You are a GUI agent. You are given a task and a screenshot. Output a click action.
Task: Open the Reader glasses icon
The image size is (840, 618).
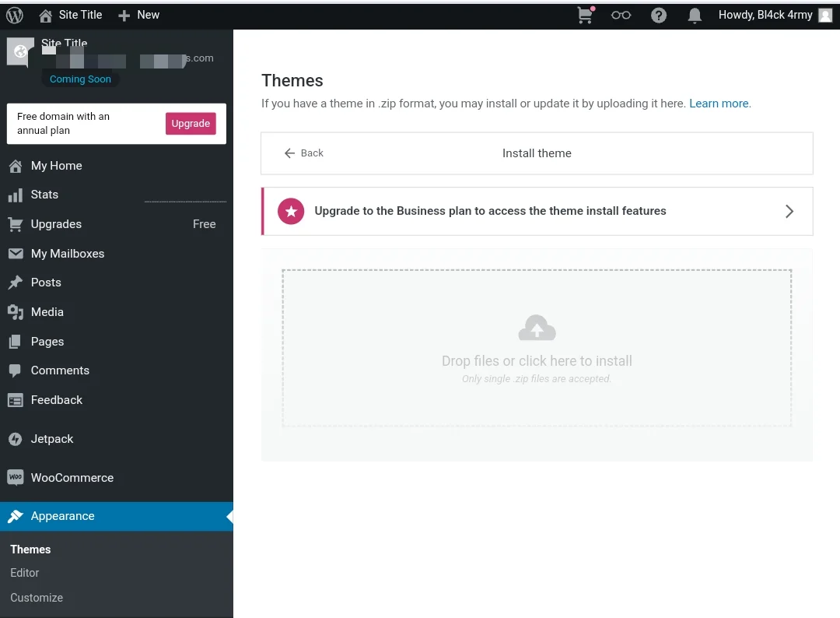click(x=621, y=15)
